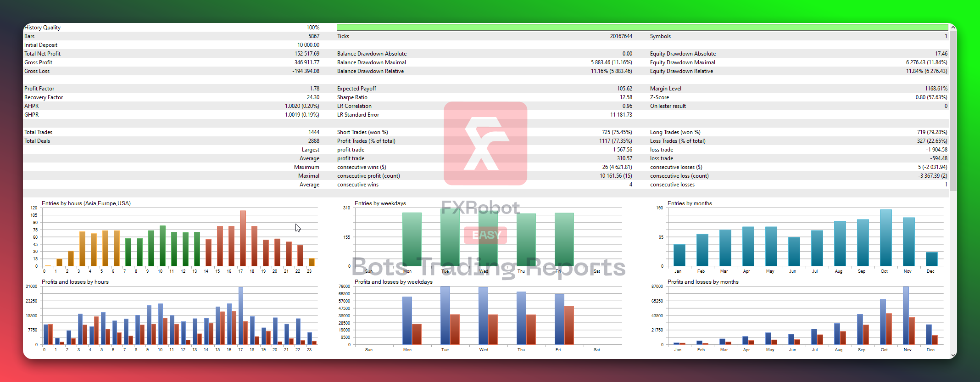
Task: Click the Gross Loss value -194 394.08
Action: pyautogui.click(x=306, y=71)
